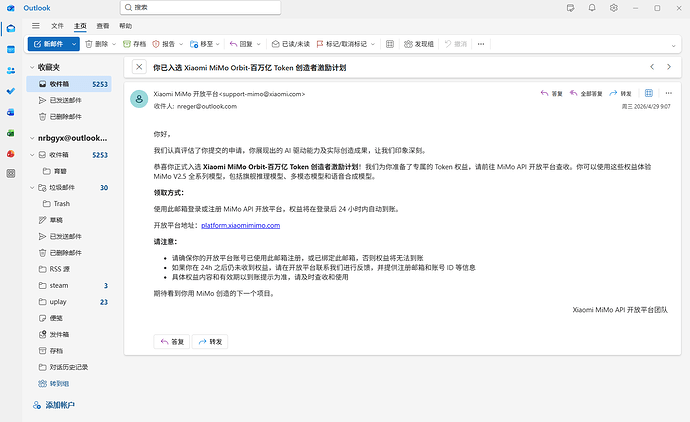Collapse the nrbgyx@outlook account tree
Image resolution: width=690 pixels, height=422 pixels.
click(x=32, y=138)
